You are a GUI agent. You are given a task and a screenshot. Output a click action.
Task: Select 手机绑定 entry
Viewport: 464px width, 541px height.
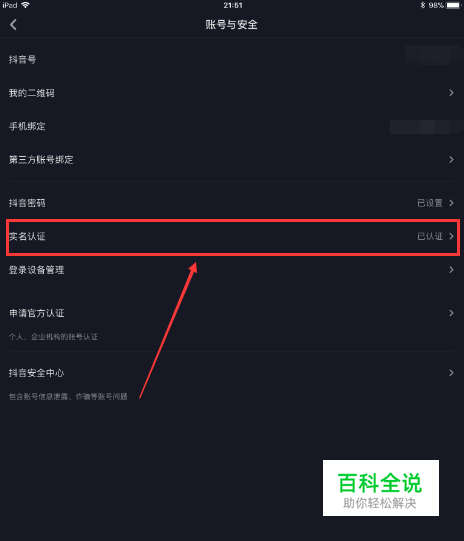[x=232, y=126]
